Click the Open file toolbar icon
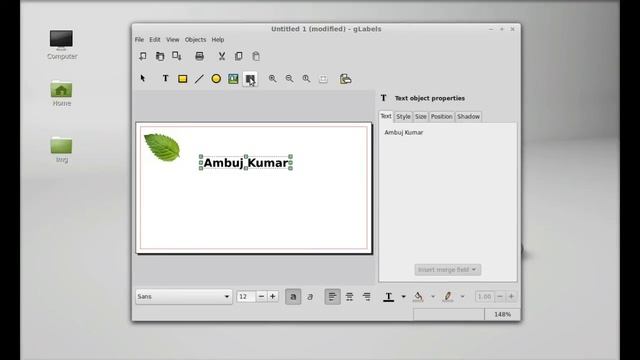Screen dimensions: 640x360 coord(160,56)
